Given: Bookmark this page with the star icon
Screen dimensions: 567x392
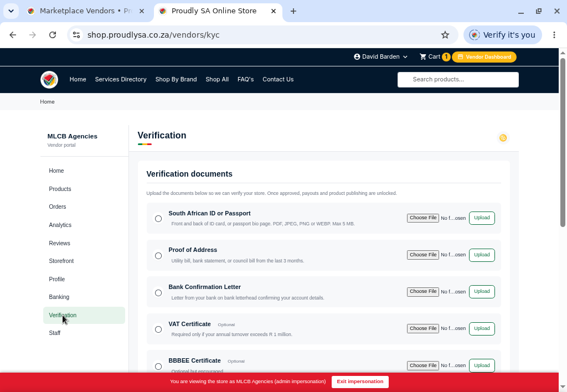Looking at the screenshot, I should click(445, 35).
